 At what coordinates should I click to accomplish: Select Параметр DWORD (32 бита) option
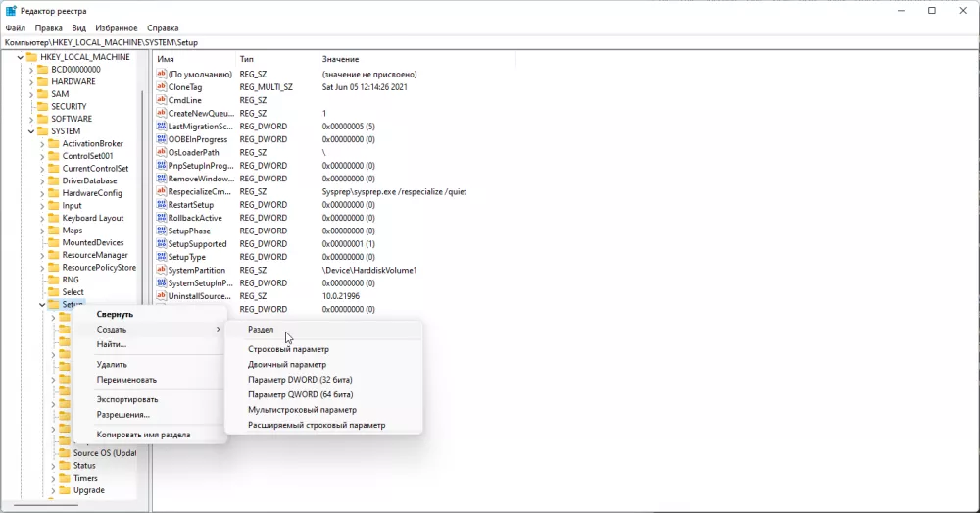pos(300,380)
